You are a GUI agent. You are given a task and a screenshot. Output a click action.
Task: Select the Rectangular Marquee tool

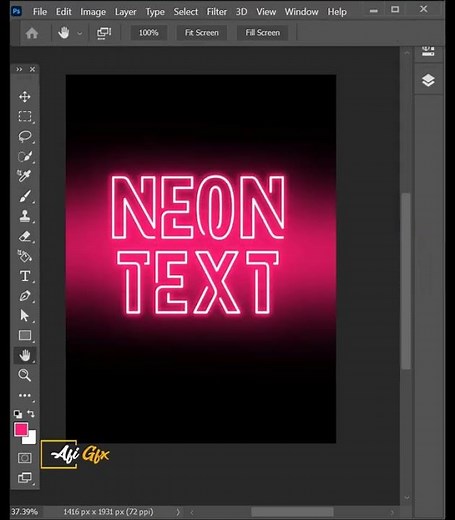pos(25,116)
